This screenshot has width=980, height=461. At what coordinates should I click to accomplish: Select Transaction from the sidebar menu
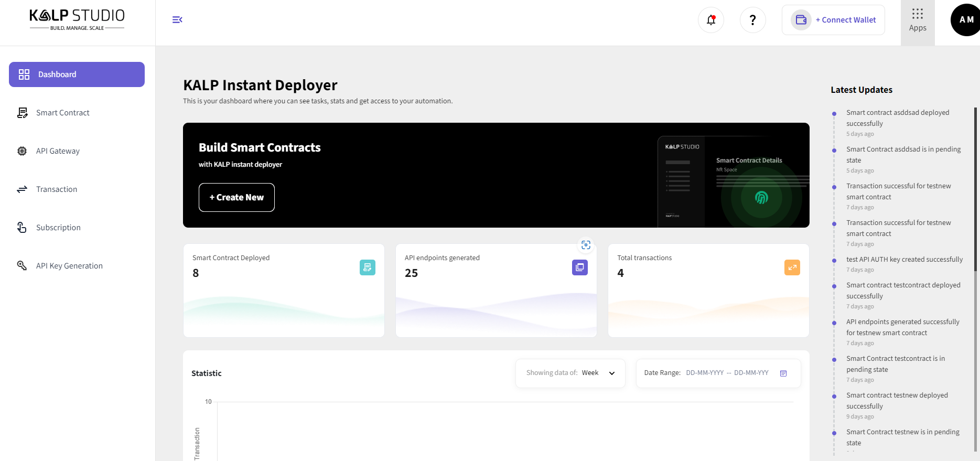[x=57, y=189]
